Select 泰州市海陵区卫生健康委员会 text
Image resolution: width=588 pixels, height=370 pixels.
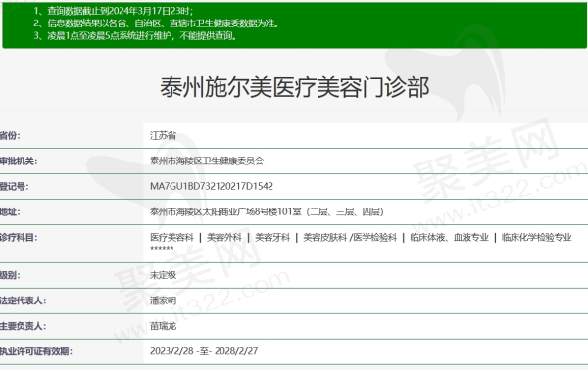coord(207,162)
